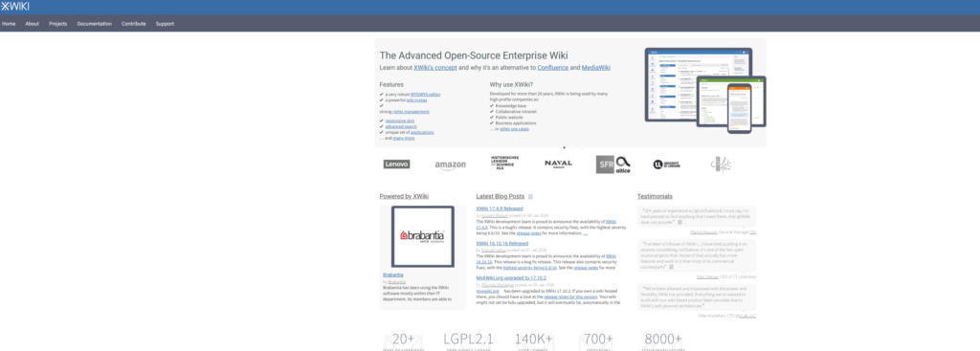Click the SFR Altice logo
This screenshot has height=351, width=980.
tap(613, 165)
